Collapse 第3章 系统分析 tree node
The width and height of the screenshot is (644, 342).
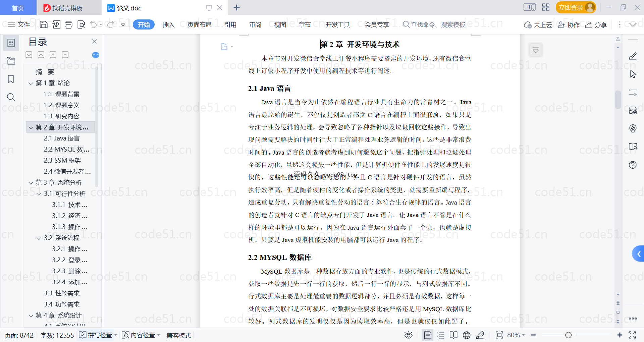click(x=31, y=183)
